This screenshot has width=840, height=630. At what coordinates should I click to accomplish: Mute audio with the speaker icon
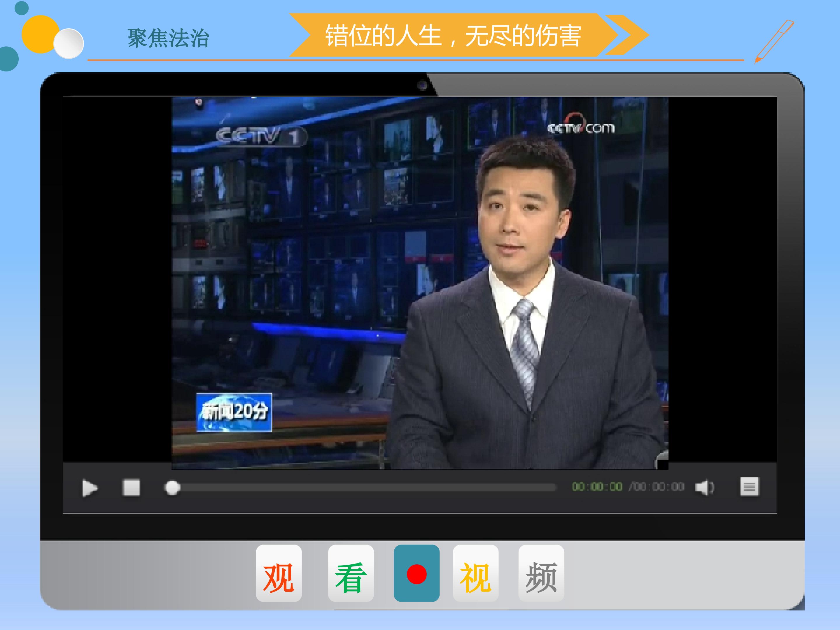pos(704,487)
